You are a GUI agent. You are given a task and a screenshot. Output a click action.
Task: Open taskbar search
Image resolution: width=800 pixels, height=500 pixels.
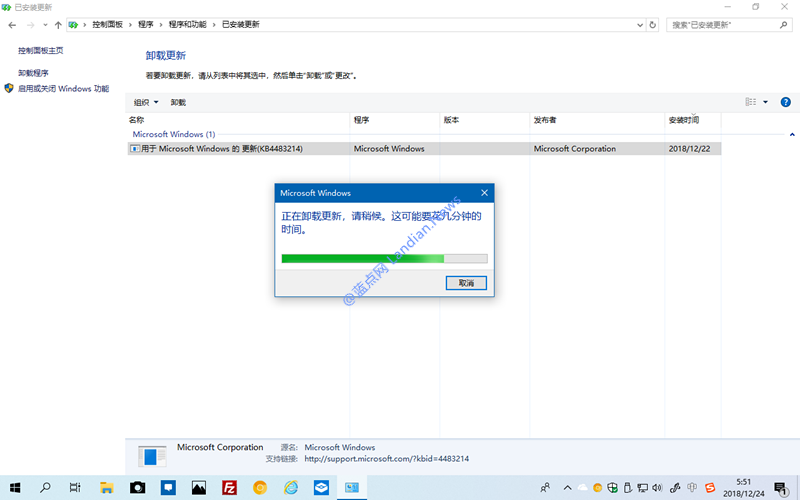(x=45, y=487)
